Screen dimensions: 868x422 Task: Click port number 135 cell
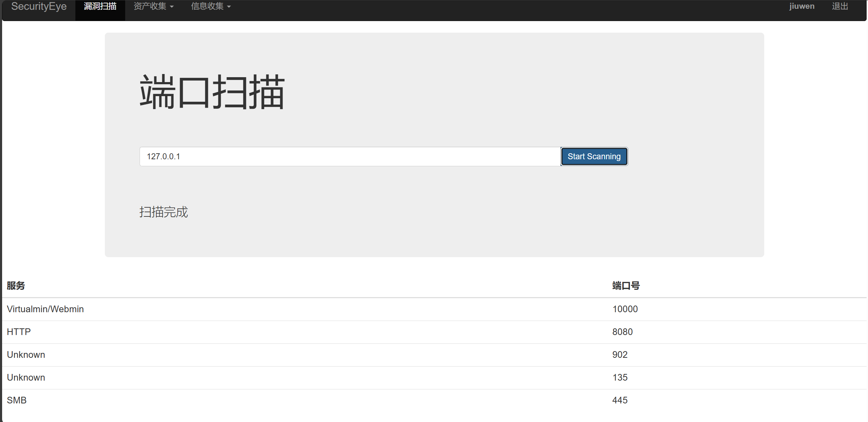(620, 377)
